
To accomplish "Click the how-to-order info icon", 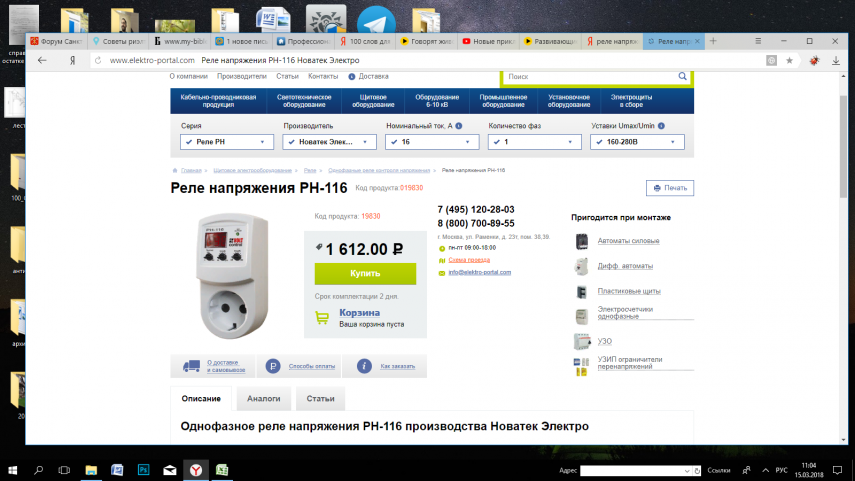I will click(364, 366).
